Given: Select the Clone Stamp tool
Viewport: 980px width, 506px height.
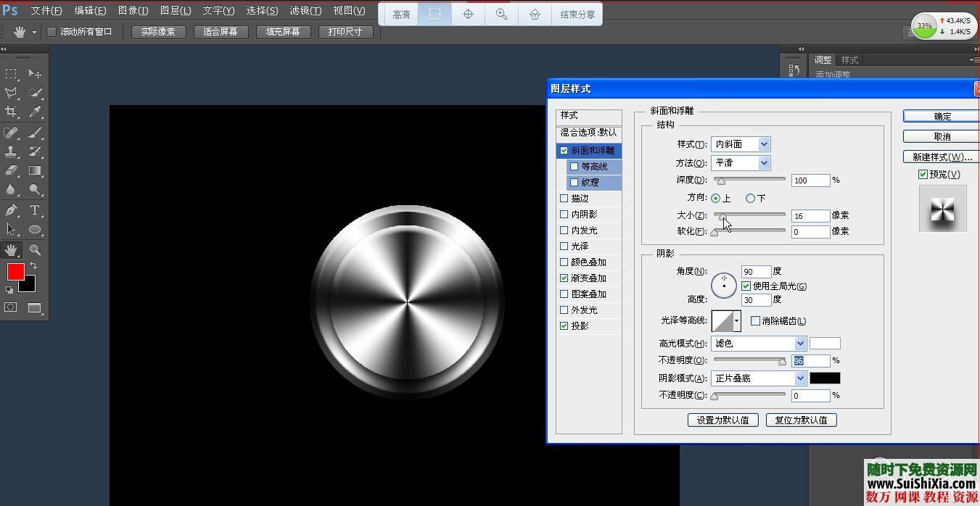Looking at the screenshot, I should coord(11,150).
